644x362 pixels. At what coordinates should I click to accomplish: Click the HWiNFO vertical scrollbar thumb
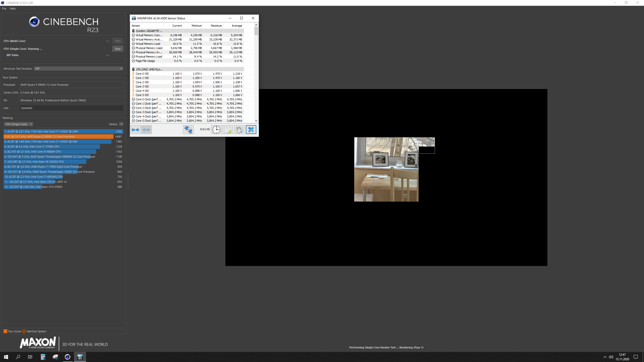click(x=256, y=31)
